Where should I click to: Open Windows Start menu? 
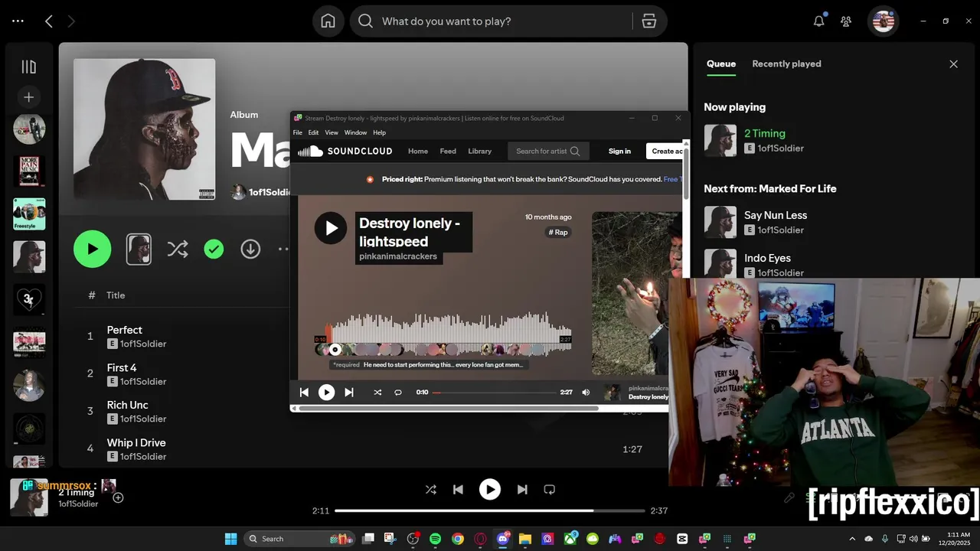230,539
